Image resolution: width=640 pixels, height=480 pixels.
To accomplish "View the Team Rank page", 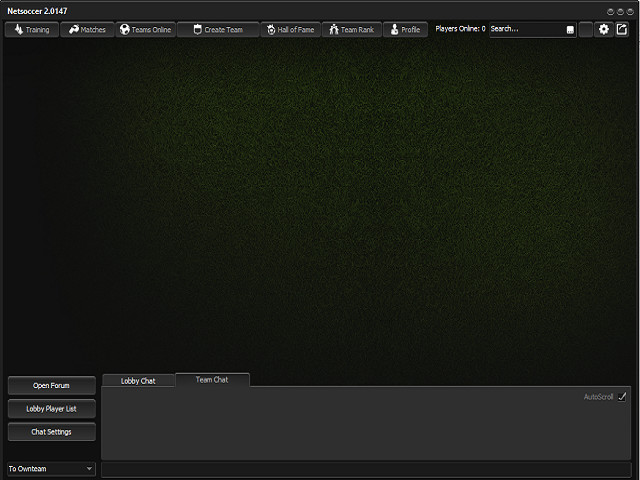I will click(x=350, y=30).
